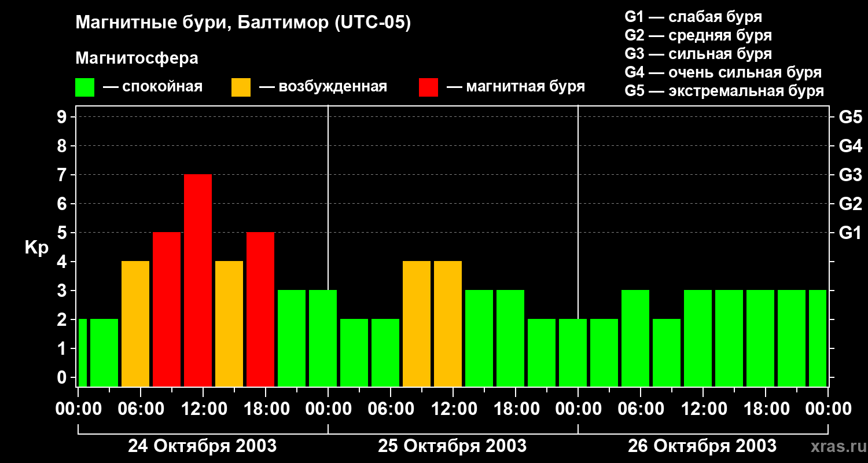Click the '9' value on the Kp axis
Viewport: 868px width, 463px height.
coord(63,117)
